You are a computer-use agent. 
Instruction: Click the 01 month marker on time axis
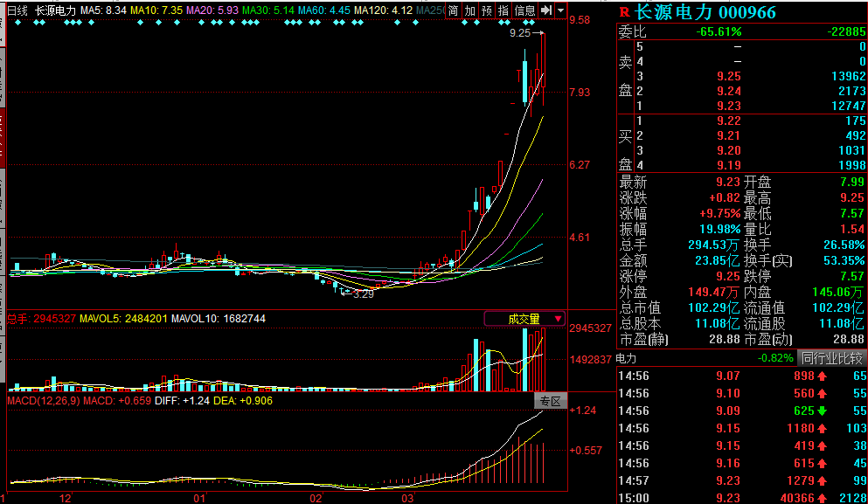click(x=199, y=498)
